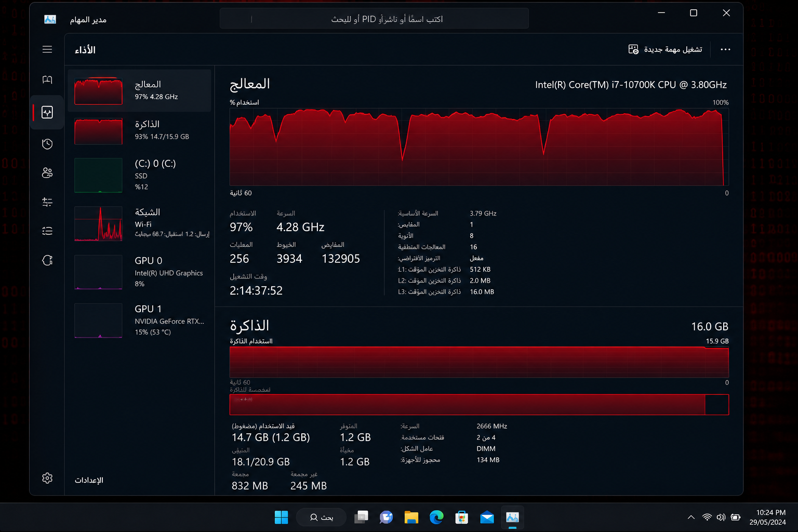Click the Intel Core i7-10700K CPU name

[631, 85]
